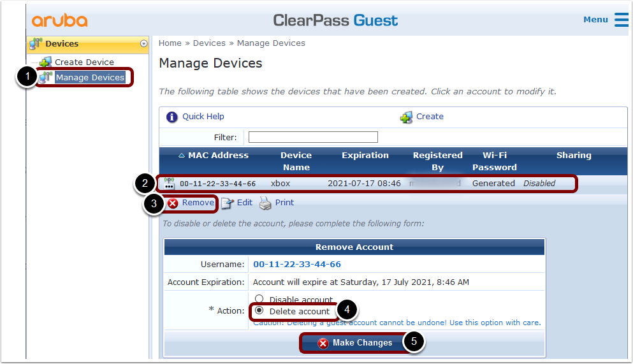The image size is (633, 364).
Task: Collapse the Devices sidebar section
Action: (143, 43)
